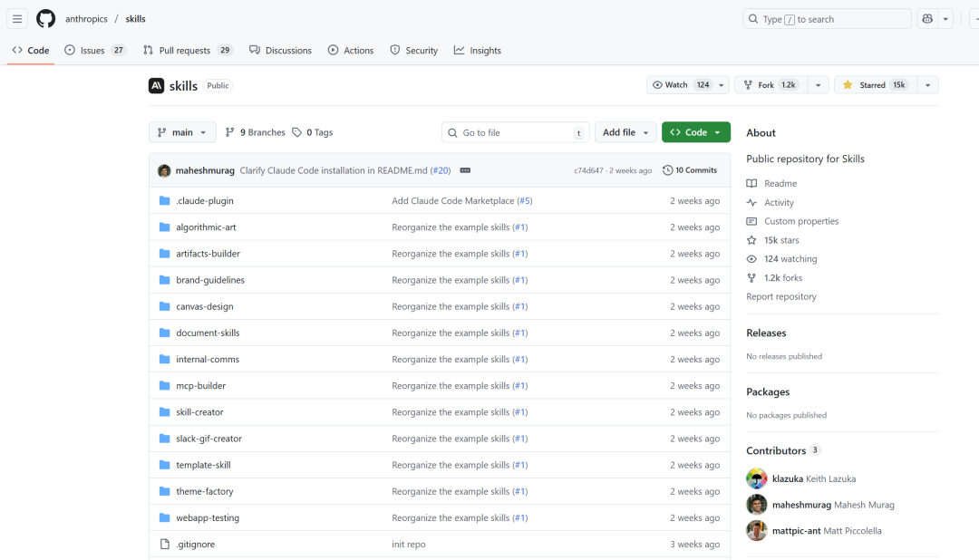This screenshot has width=979, height=560.
Task: Expand the Starred lists dropdown arrow
Action: tap(928, 85)
